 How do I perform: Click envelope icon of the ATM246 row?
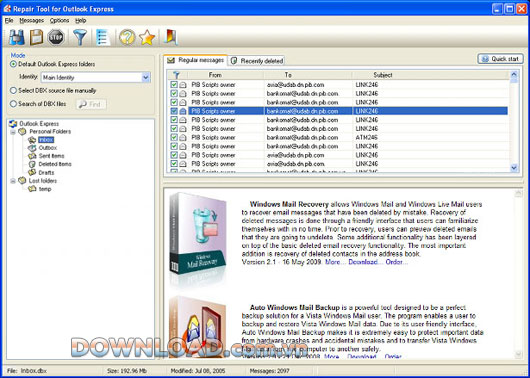(183, 137)
